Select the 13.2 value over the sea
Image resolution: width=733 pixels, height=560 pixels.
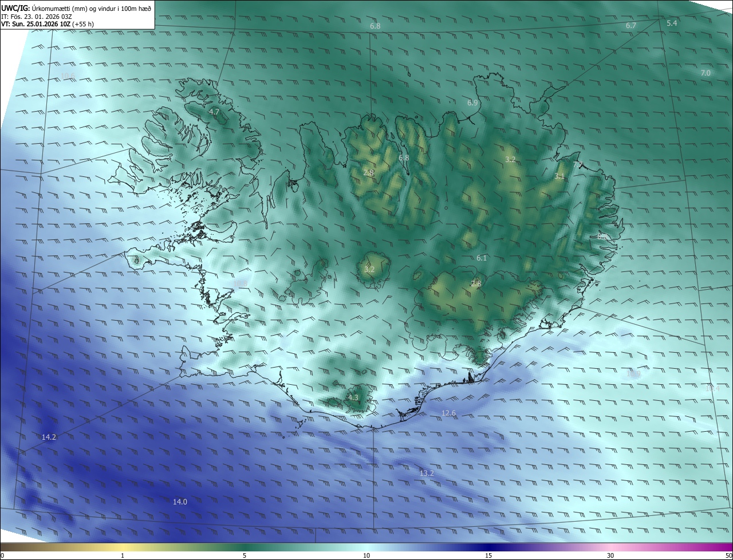[x=427, y=473]
